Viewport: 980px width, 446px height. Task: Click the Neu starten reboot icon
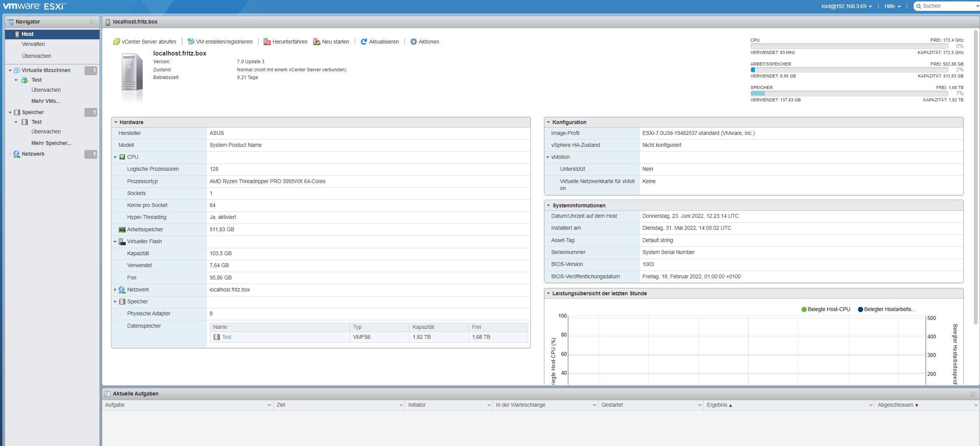(x=317, y=42)
